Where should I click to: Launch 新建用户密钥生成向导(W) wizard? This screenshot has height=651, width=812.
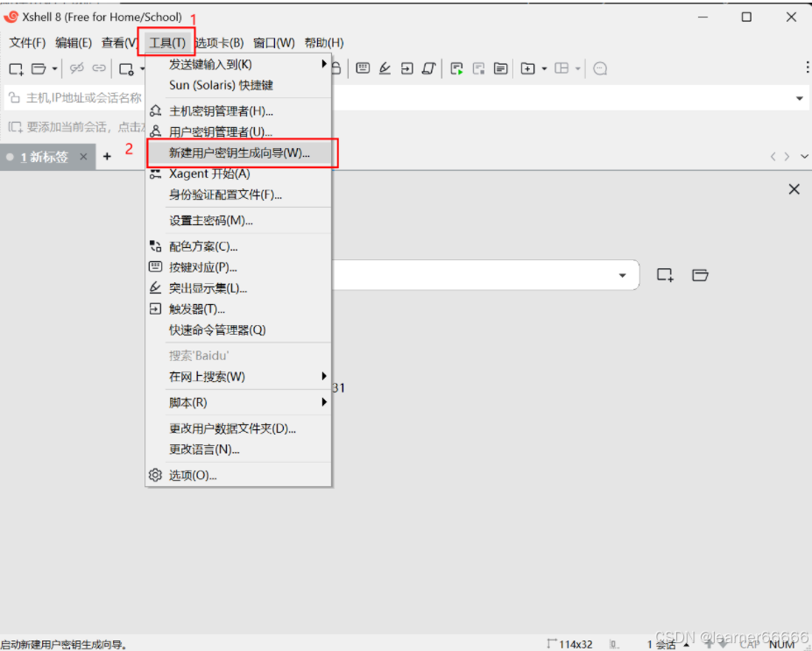tap(238, 152)
